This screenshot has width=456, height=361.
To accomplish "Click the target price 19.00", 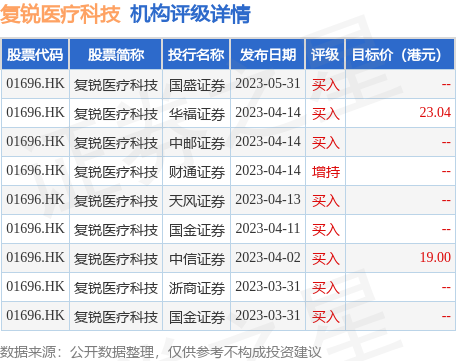I will click(435, 257).
